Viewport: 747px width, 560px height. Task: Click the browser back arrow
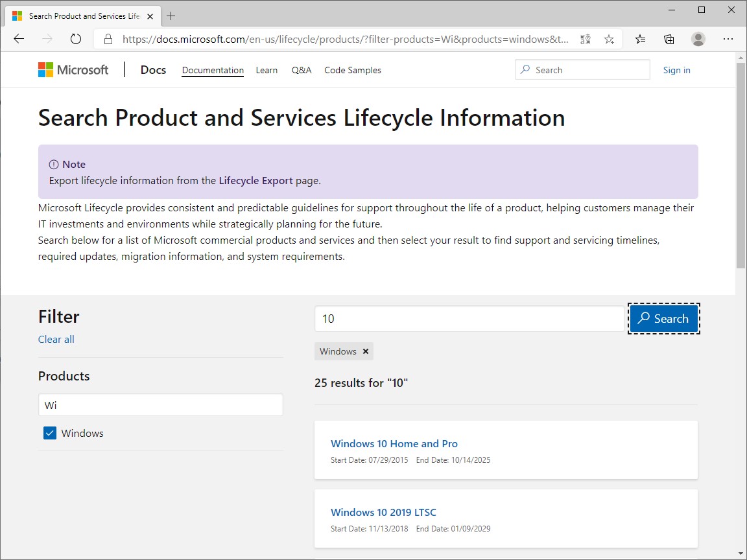point(19,39)
